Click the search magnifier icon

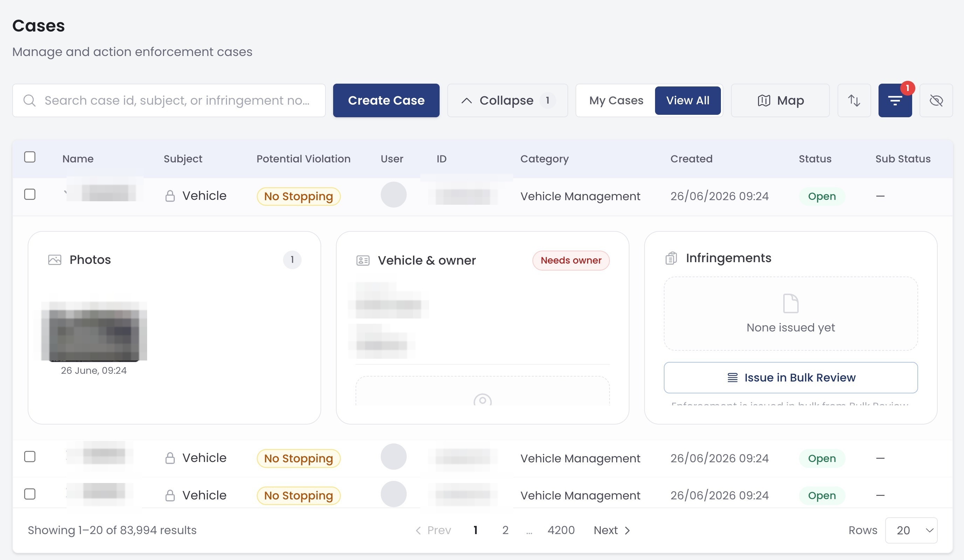pyautogui.click(x=29, y=100)
